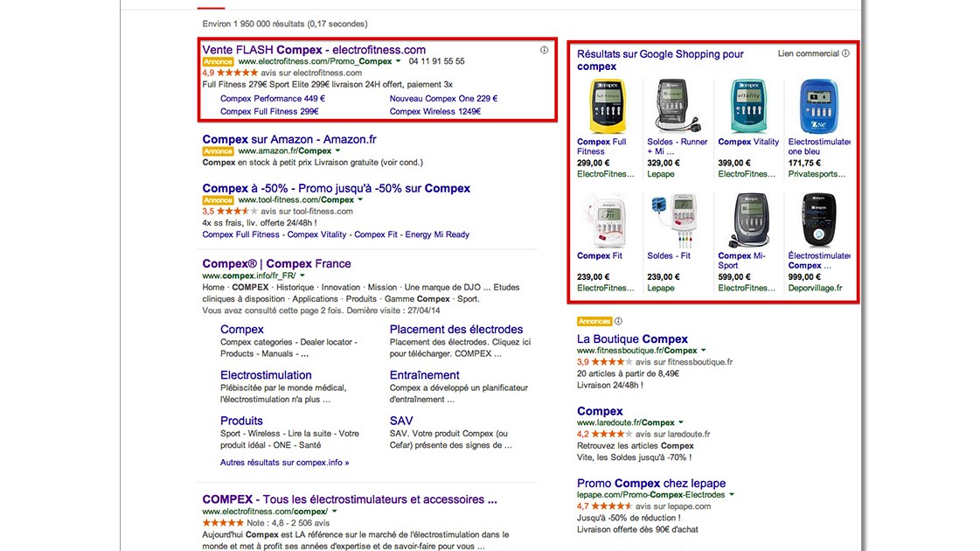Image resolution: width=980 pixels, height=551 pixels.
Task: Open Compex ad from laredoute.fr
Action: (600, 411)
